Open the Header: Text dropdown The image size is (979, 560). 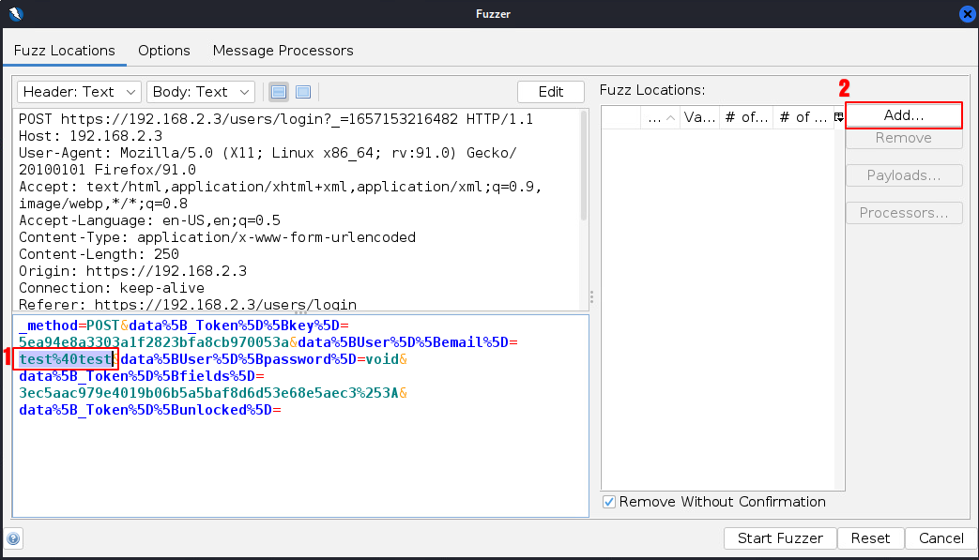(79, 92)
